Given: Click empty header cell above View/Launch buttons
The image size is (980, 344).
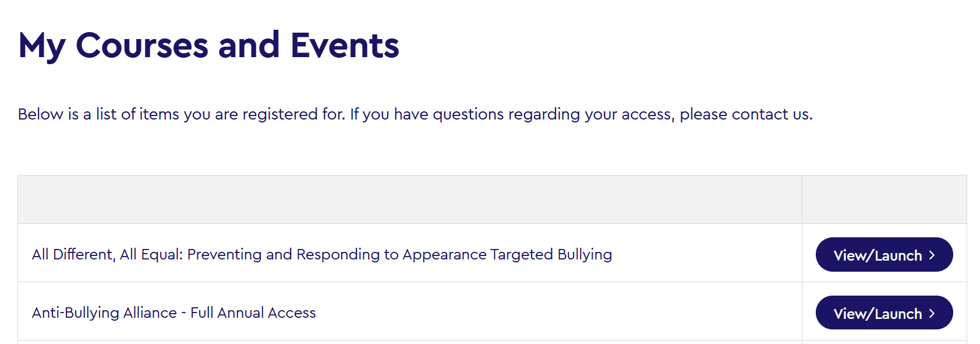Looking at the screenshot, I should pos(884,199).
